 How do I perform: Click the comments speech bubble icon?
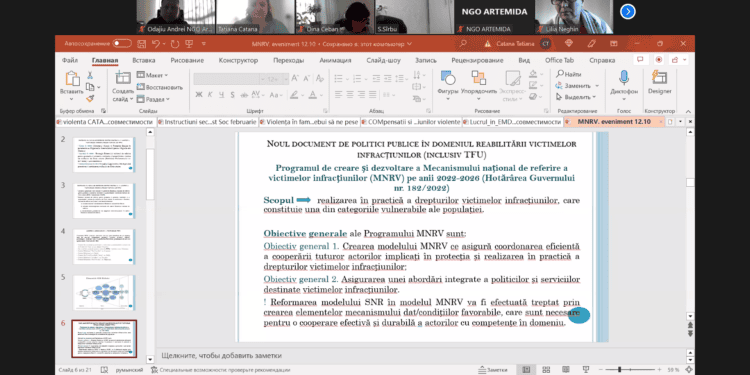point(640,60)
